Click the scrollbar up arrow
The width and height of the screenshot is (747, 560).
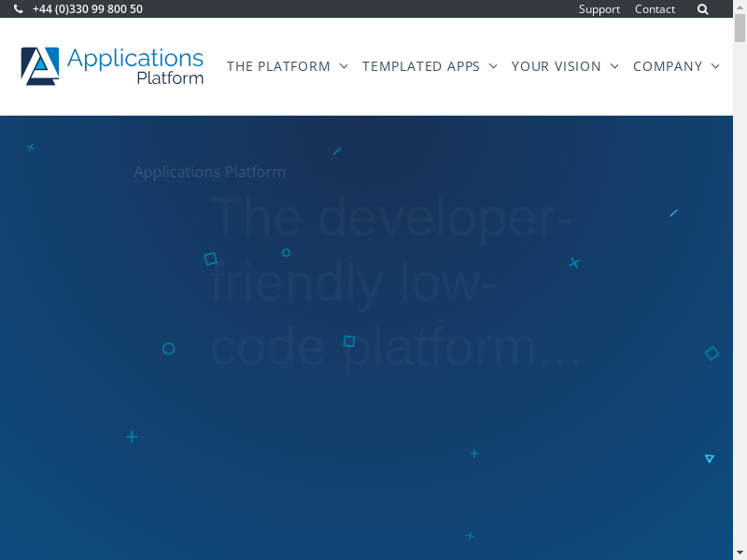[740, 7]
